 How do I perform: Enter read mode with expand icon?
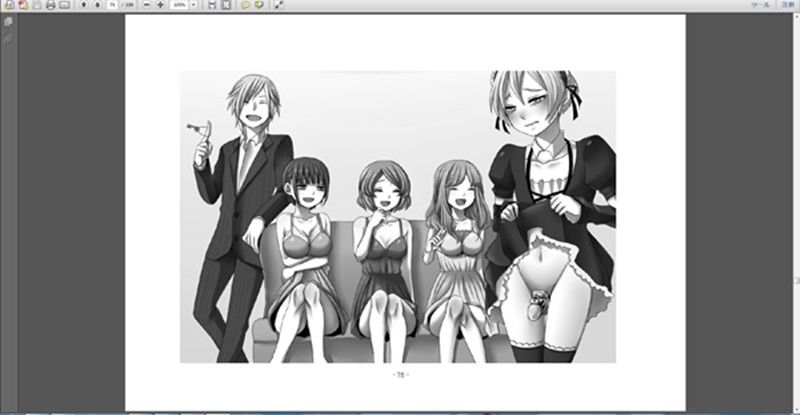click(278, 5)
